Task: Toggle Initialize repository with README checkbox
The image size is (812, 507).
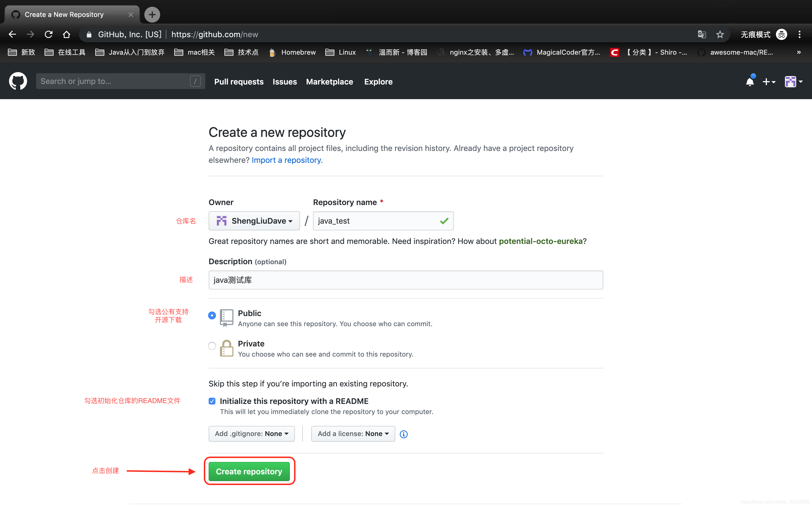Action: 212,401
